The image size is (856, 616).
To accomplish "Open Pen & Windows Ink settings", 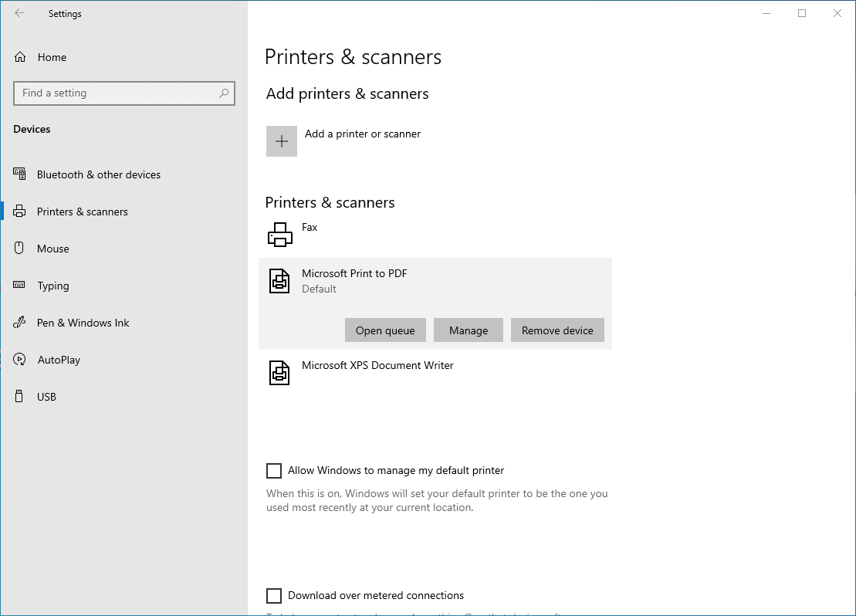I will [x=83, y=323].
